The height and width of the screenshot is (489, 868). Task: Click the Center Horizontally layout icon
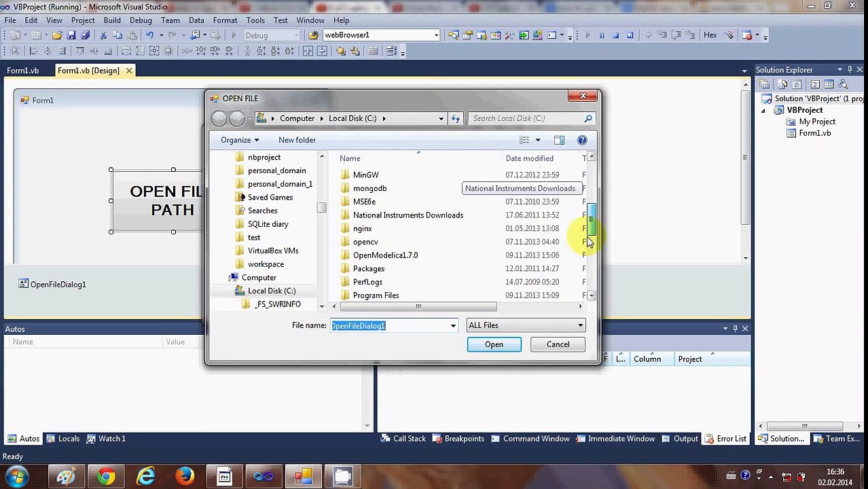pyautogui.click(x=308, y=51)
